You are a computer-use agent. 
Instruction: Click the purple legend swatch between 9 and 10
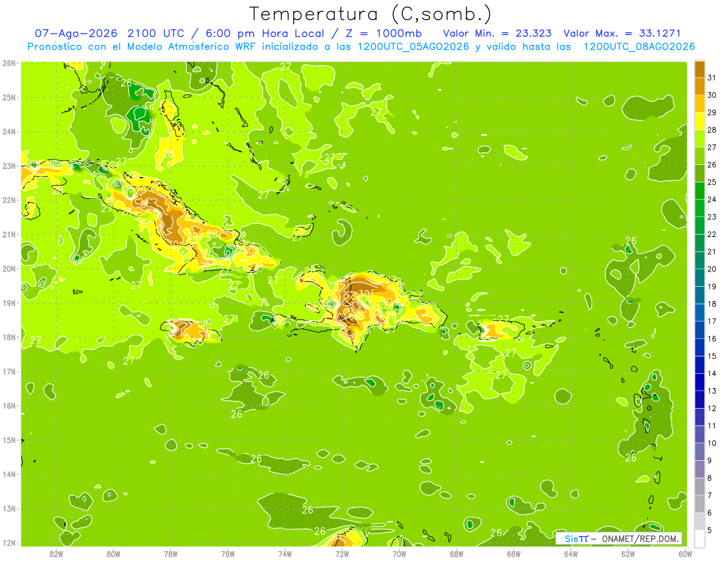pos(699,452)
